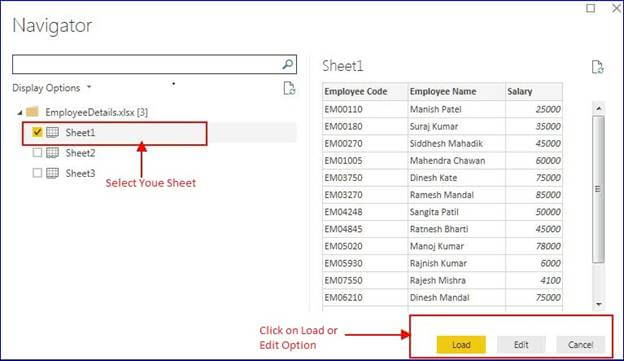Select Sheet2 in the tree

80,153
